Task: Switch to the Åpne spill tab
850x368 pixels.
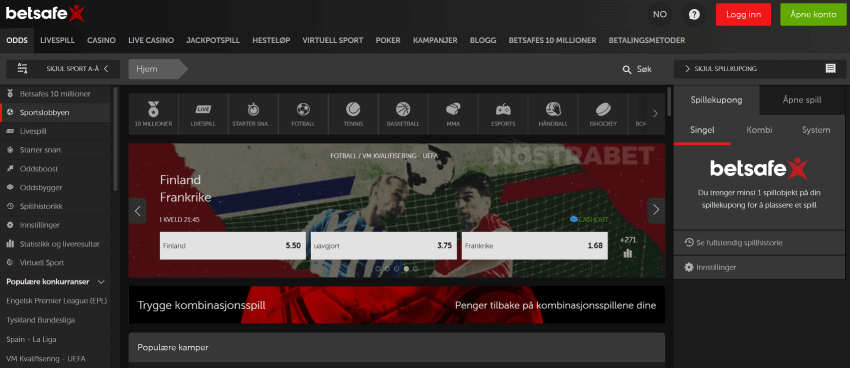Action: coord(802,100)
